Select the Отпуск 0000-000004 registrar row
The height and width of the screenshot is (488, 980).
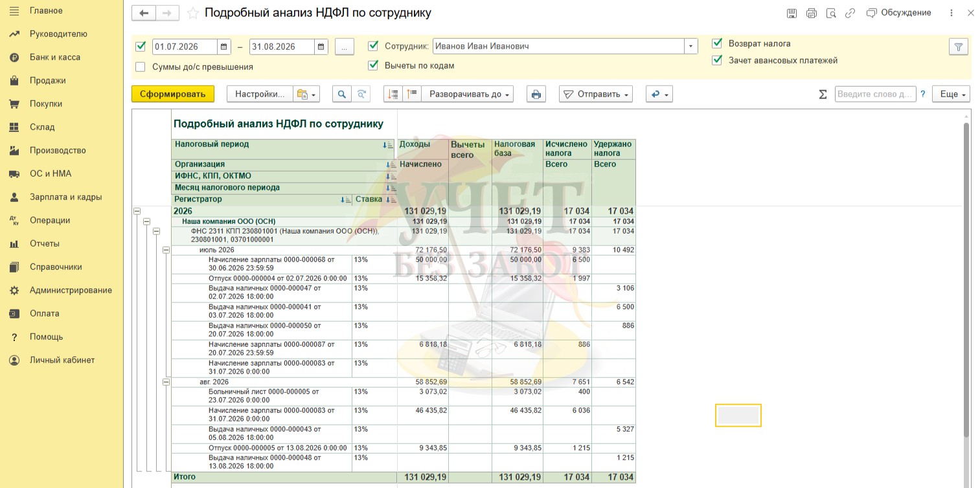click(x=277, y=278)
